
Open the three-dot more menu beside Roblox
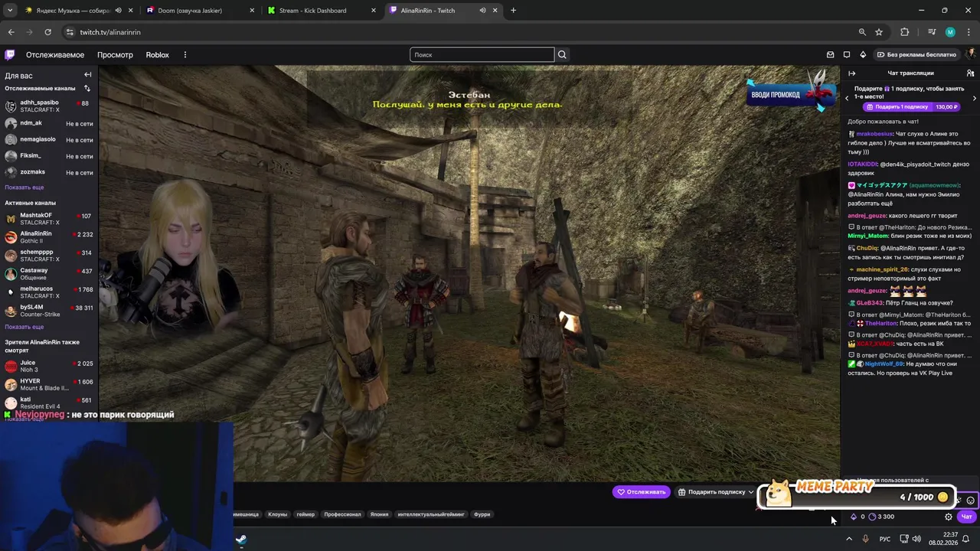pos(185,55)
